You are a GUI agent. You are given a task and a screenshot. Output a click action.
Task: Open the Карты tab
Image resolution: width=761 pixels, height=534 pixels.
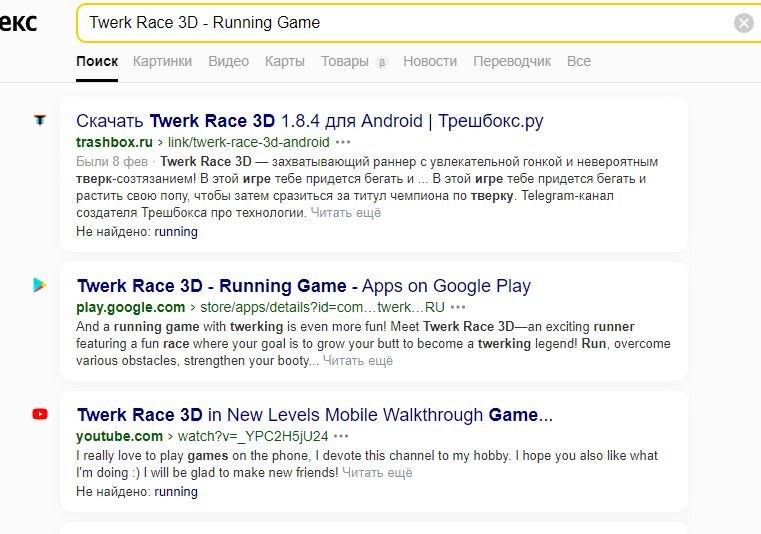point(285,61)
